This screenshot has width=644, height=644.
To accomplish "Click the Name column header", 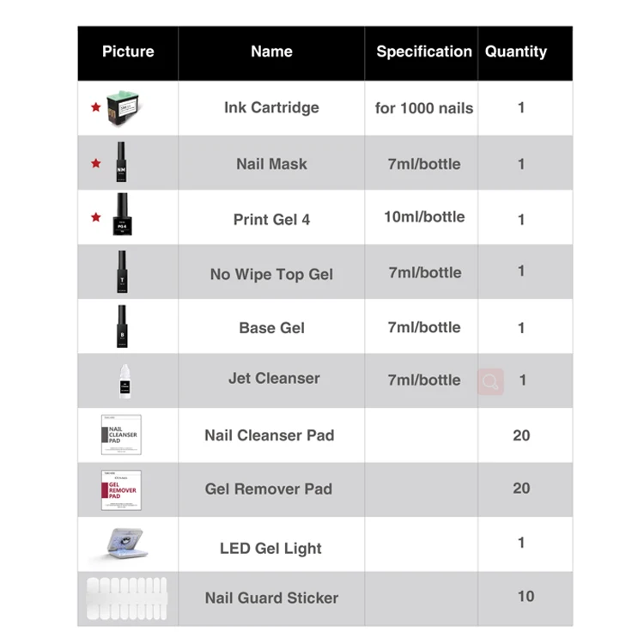I will (x=271, y=52).
